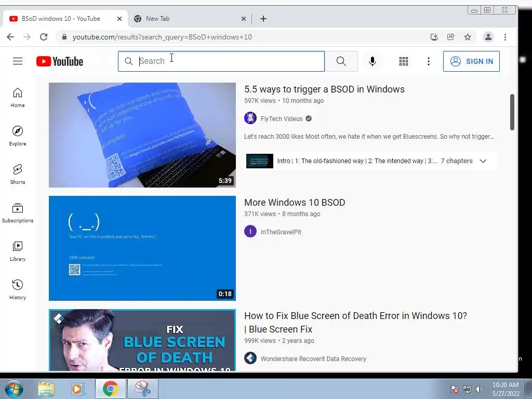This screenshot has height=399, width=532.
Task: Expand the 7 chapters chevron
Action: 483,161
